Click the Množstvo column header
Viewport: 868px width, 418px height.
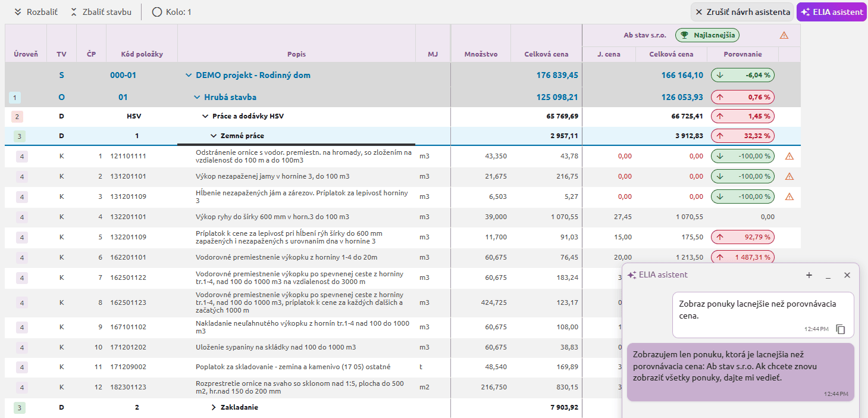[x=481, y=54]
